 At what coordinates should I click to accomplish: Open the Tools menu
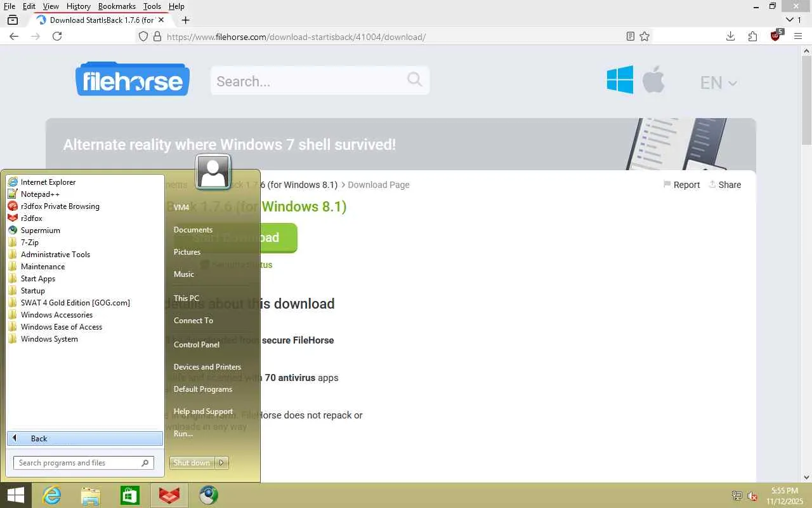click(152, 6)
